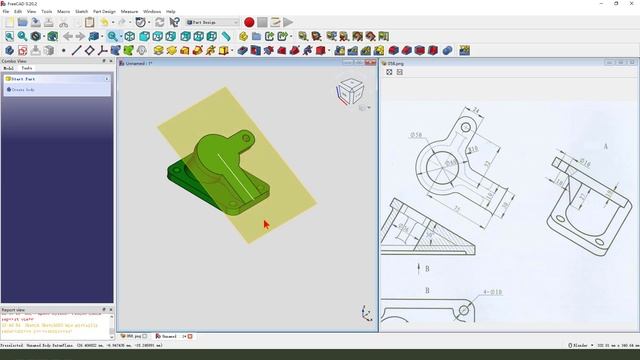Click the Undo arrow
The width and height of the screenshot is (640, 360).
tap(104, 22)
